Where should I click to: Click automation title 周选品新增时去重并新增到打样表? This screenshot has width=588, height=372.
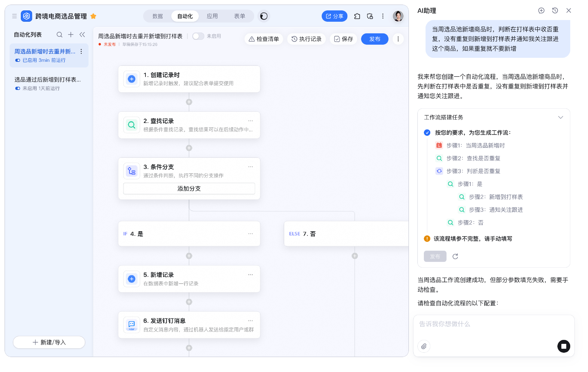[x=140, y=36]
